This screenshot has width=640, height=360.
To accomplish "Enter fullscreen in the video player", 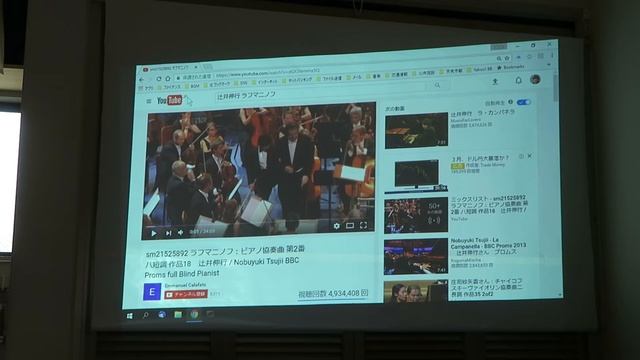I will coord(363,225).
